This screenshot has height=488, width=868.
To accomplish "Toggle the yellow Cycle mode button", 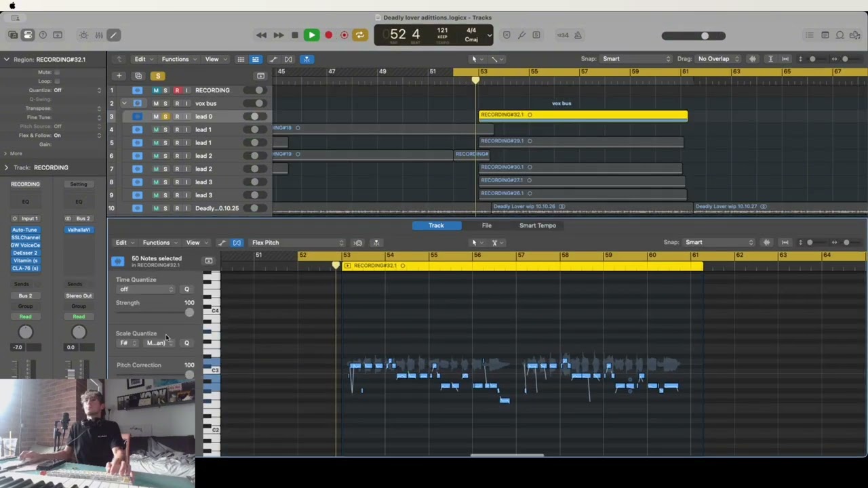I will [359, 35].
